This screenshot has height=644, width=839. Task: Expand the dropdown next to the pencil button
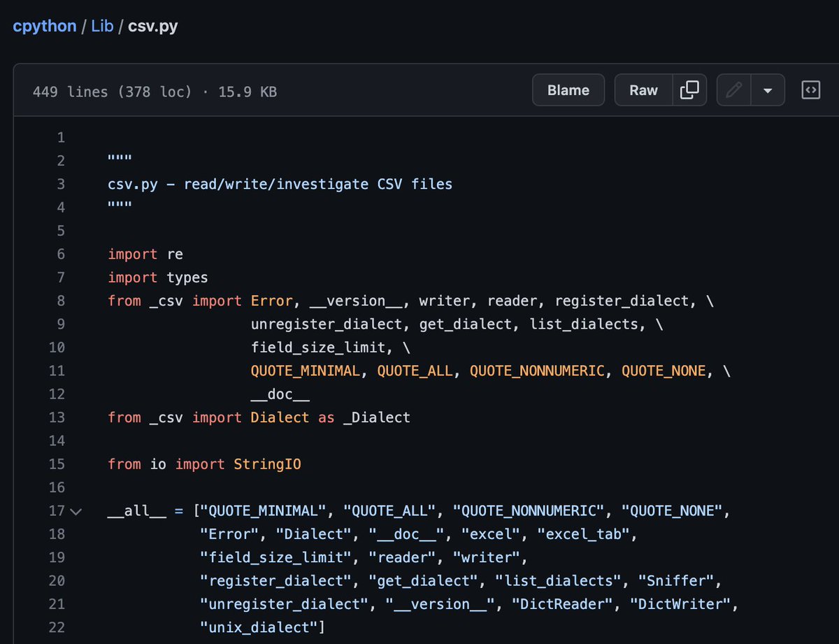coord(768,90)
